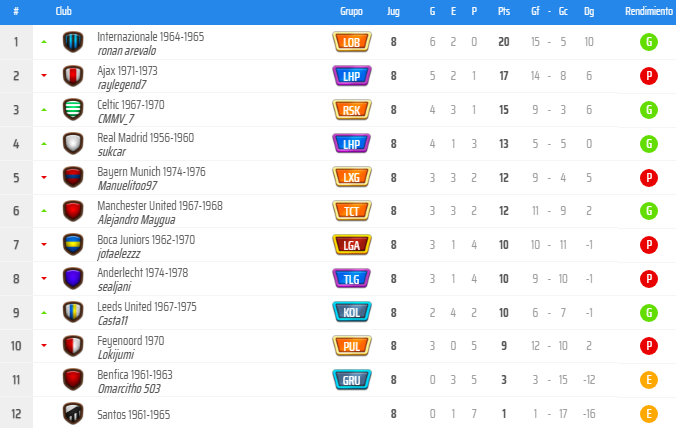Image resolution: width=676 pixels, height=428 pixels.
Task: Click the TLG group badge for Anderlecht
Action: [352, 278]
